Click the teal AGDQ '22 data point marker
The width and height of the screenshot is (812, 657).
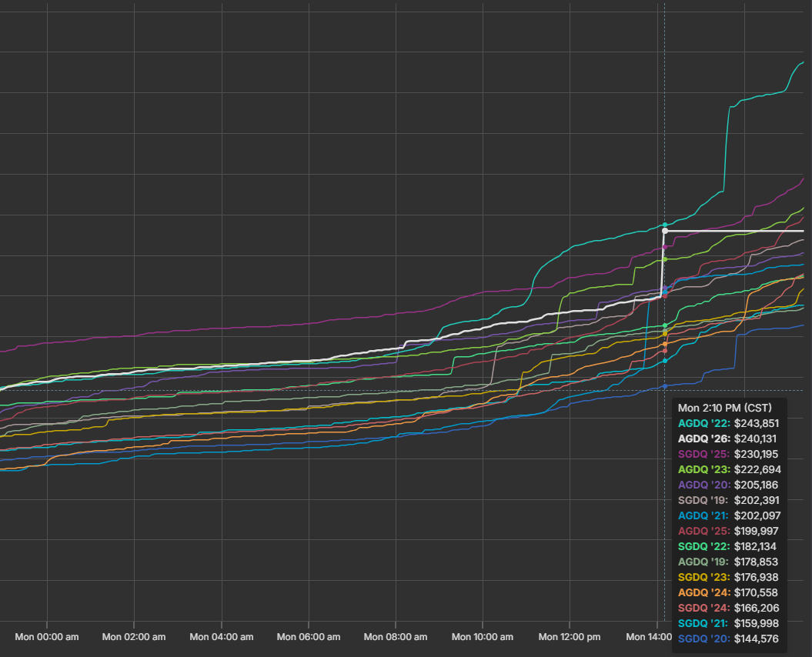point(665,225)
